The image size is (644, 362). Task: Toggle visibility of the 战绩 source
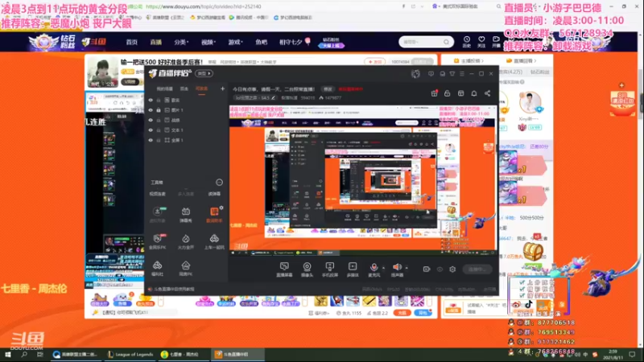(151, 120)
